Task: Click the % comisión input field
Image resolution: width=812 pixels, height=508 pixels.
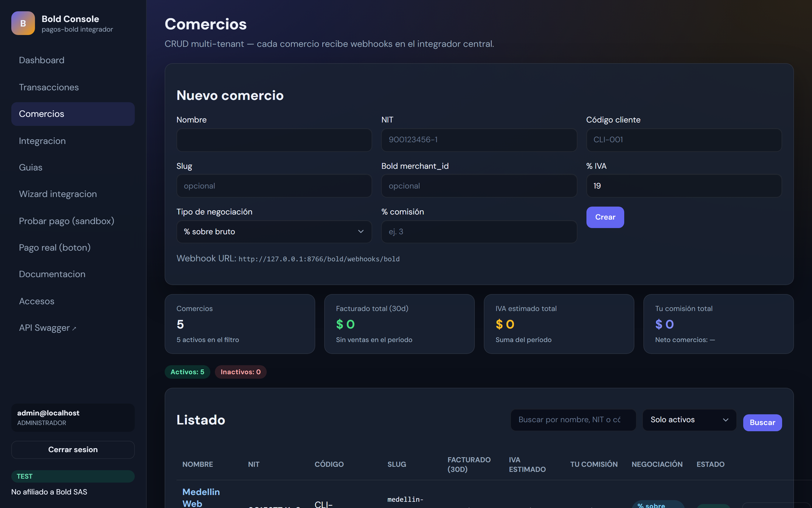Action: (479, 232)
